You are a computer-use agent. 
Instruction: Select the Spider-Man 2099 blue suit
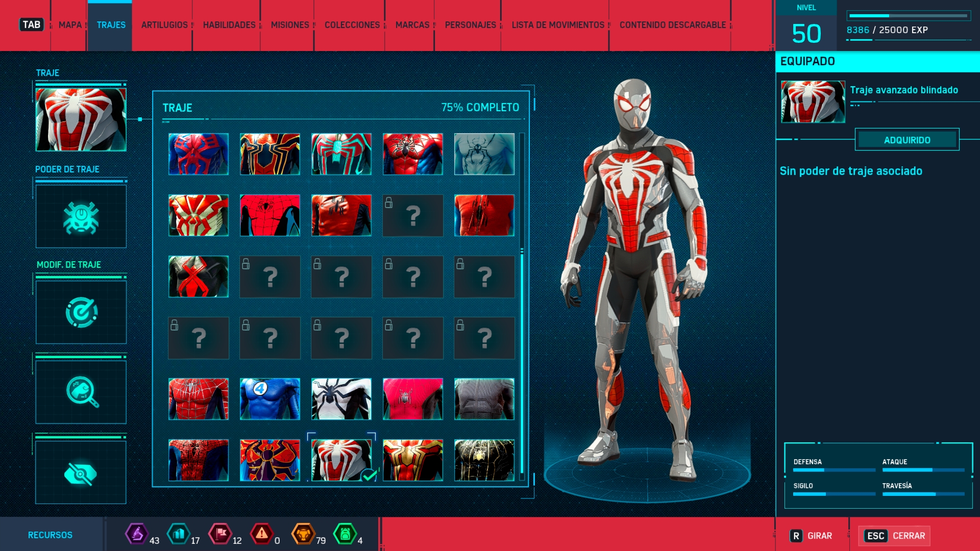[198, 154]
